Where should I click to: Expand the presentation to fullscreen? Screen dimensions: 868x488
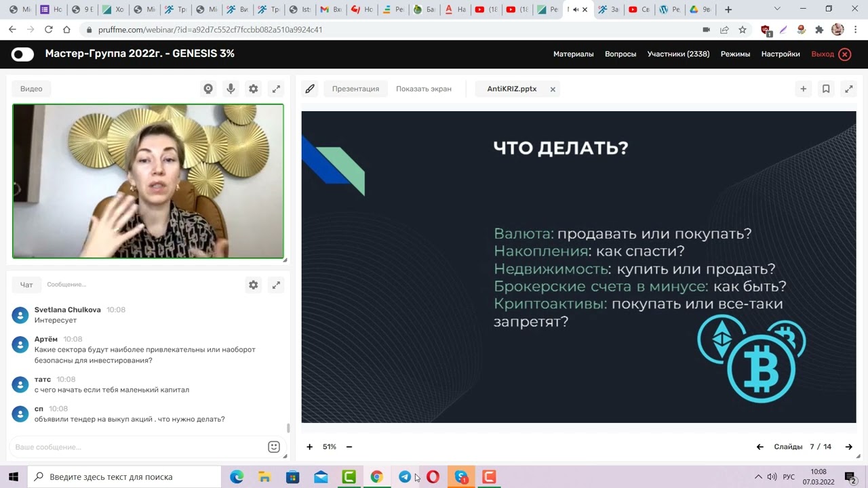pyautogui.click(x=848, y=88)
